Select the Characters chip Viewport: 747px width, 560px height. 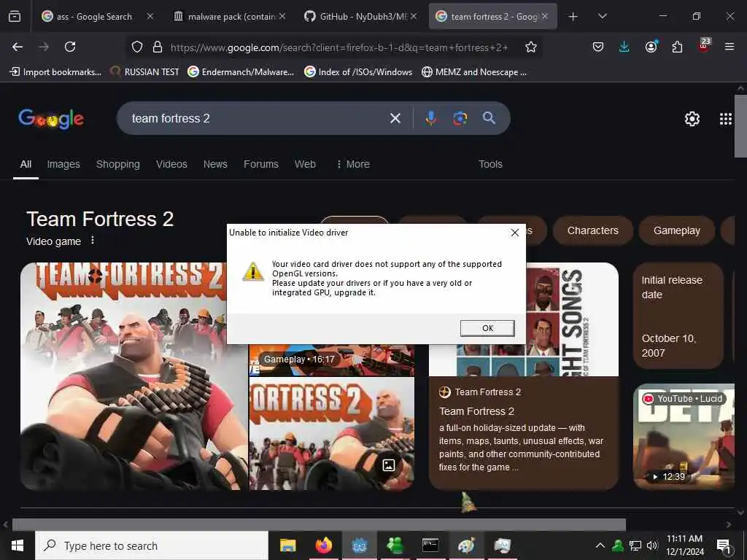click(592, 231)
